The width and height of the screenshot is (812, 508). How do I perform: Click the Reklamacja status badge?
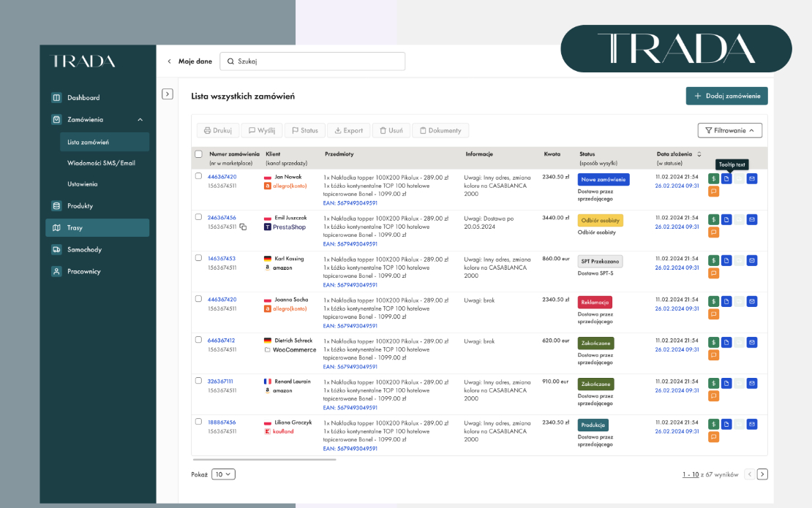pyautogui.click(x=595, y=302)
